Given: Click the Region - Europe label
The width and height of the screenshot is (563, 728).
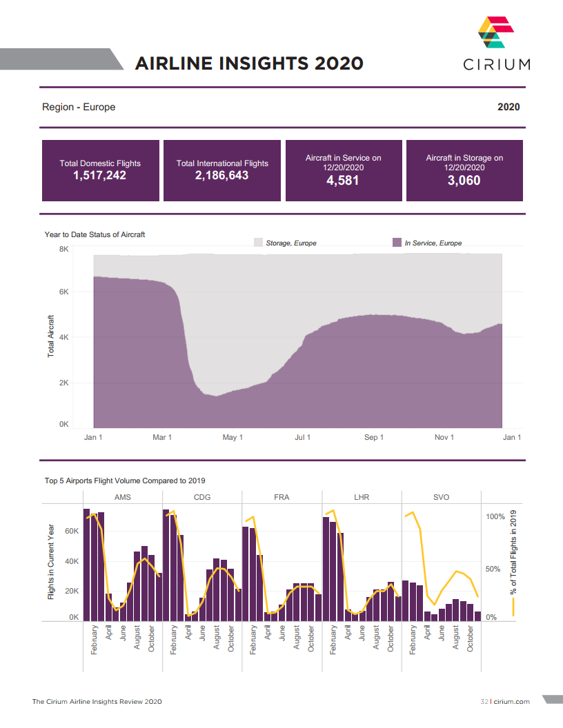Looking at the screenshot, I should [79, 107].
